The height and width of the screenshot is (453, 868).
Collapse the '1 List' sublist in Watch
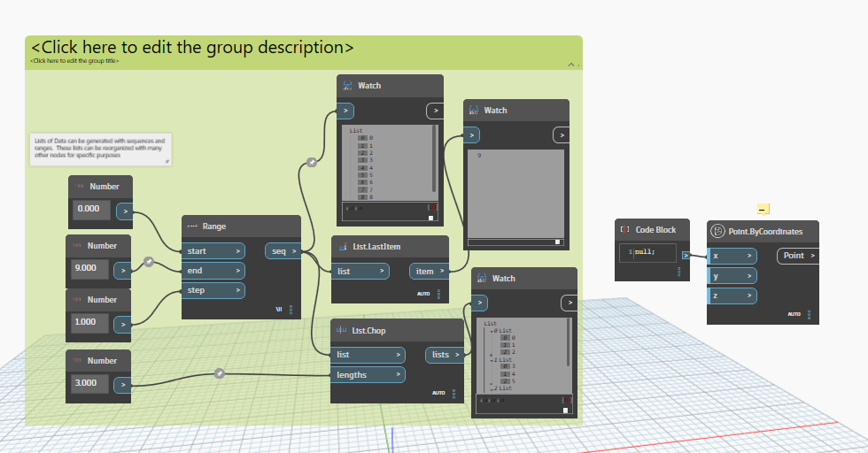coord(491,360)
